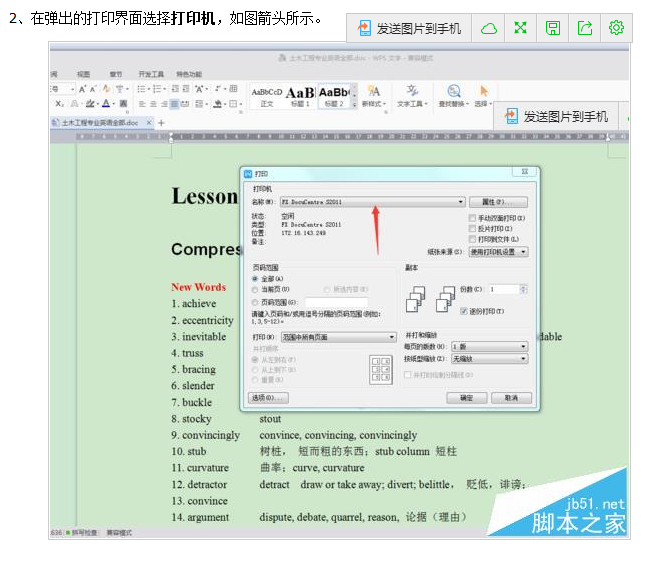Expand the 纸张来源 paper source dropdown

498,252
